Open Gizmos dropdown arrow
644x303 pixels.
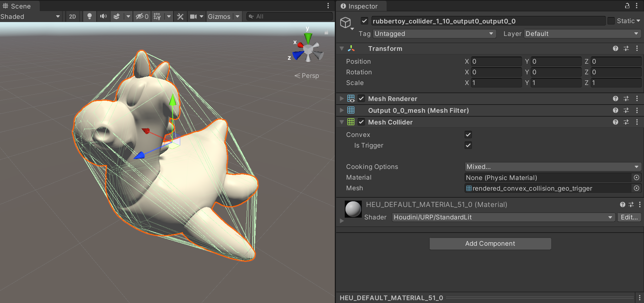pyautogui.click(x=237, y=16)
